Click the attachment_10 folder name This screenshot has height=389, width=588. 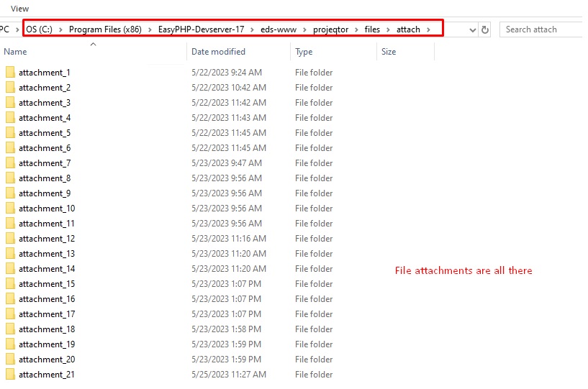pyautogui.click(x=47, y=208)
